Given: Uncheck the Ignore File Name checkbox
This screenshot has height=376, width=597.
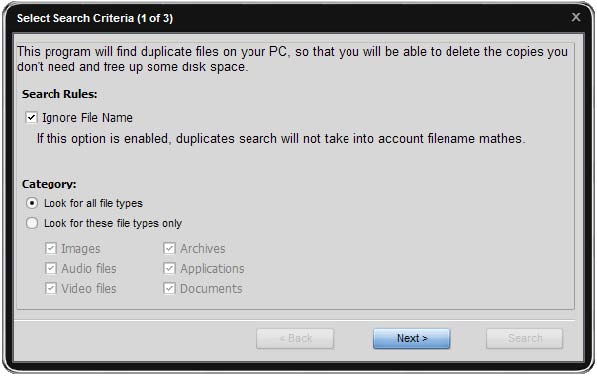Looking at the screenshot, I should (31, 118).
